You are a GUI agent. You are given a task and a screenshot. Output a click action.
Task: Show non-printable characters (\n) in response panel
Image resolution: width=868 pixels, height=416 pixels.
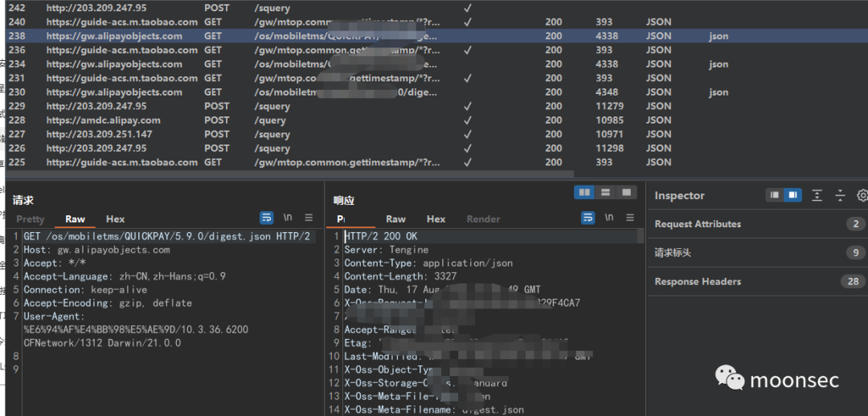609,218
